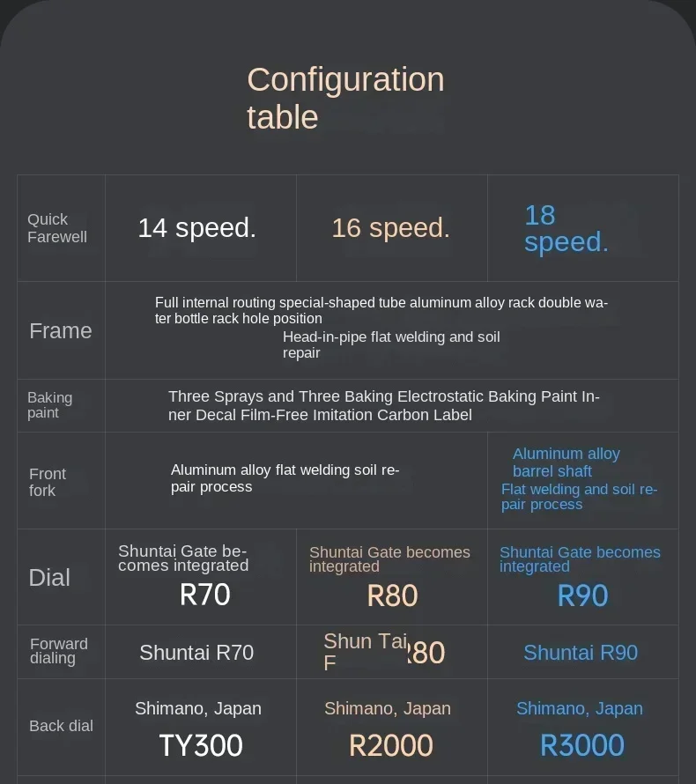The height and width of the screenshot is (784, 696).
Task: Click the Shuntai R70 forward dialing cell
Action: (196, 653)
